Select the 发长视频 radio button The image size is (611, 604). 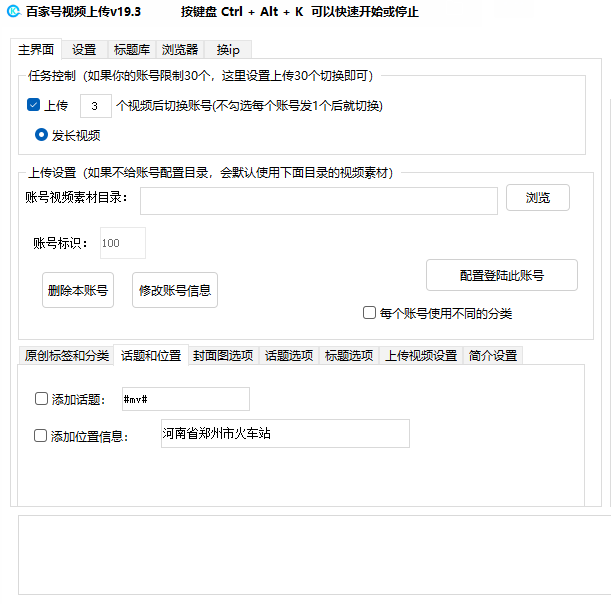click(x=41, y=135)
